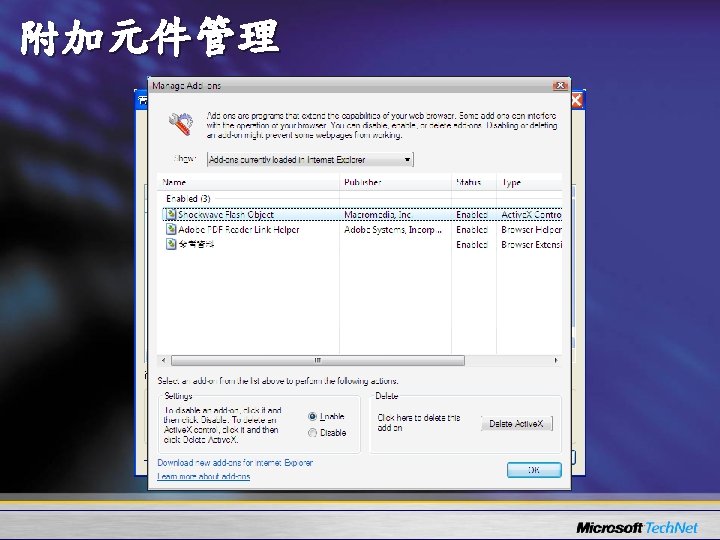Click the OK button
The width and height of the screenshot is (720, 540).
coord(534,470)
